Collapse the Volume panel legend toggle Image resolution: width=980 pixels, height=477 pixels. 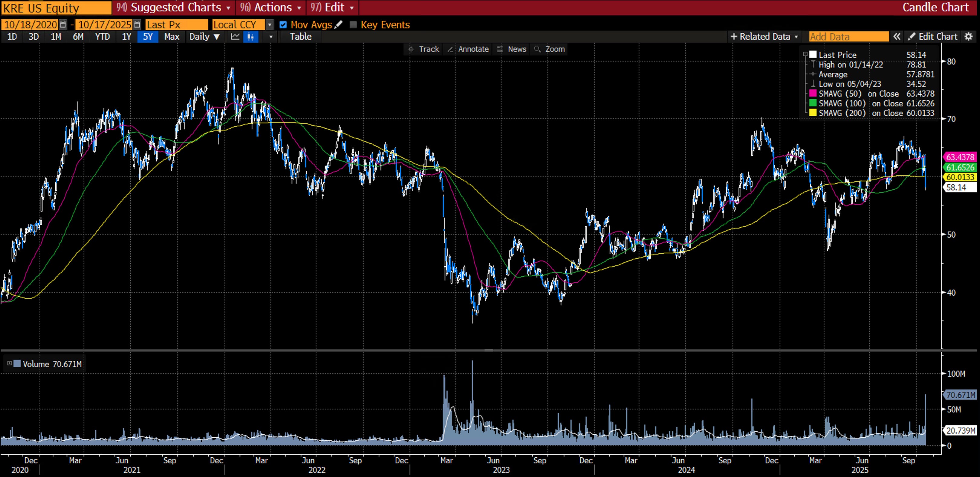[x=9, y=364]
